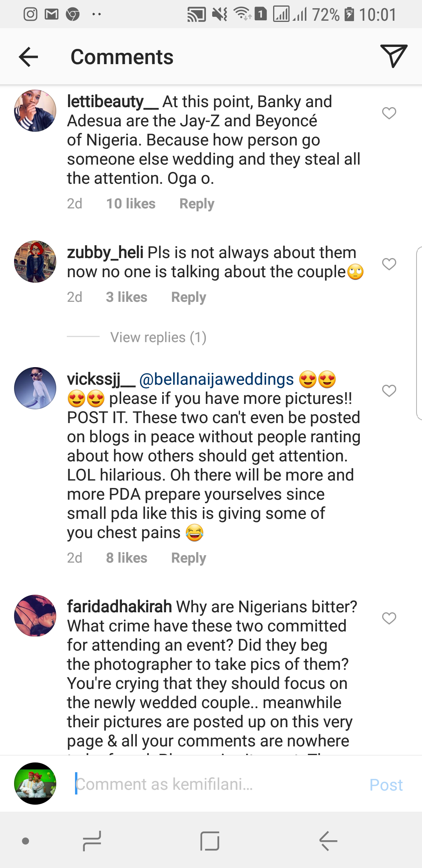The width and height of the screenshot is (422, 868).
Task: Tap the Instagram notification icon in status bar
Action: 30,14
